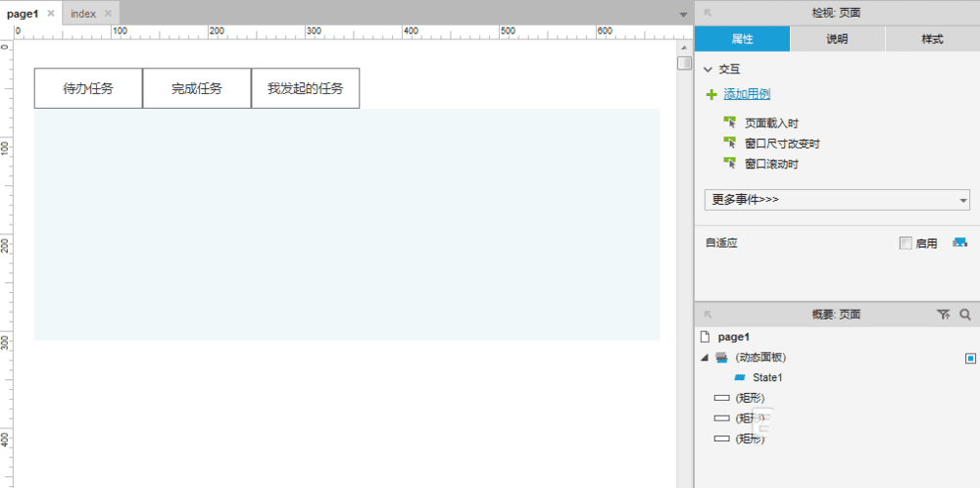Select (动态面板) in the outline
The width and height of the screenshot is (980, 488).
point(760,358)
